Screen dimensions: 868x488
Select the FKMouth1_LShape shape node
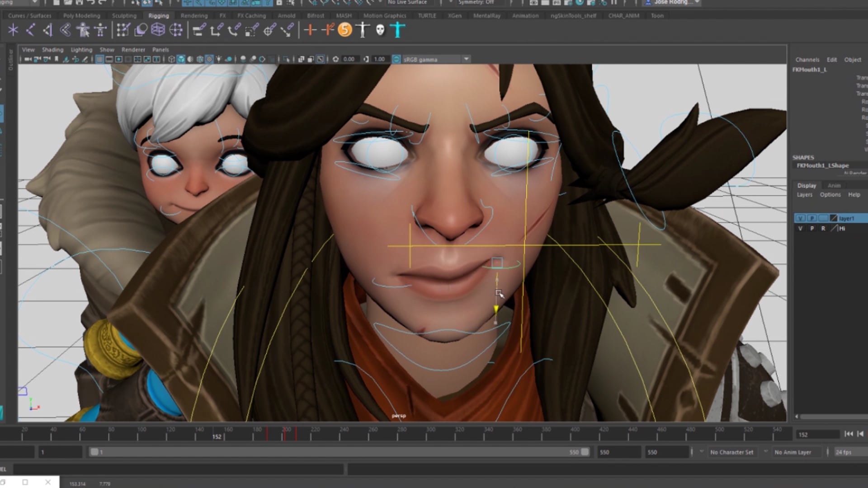click(822, 165)
